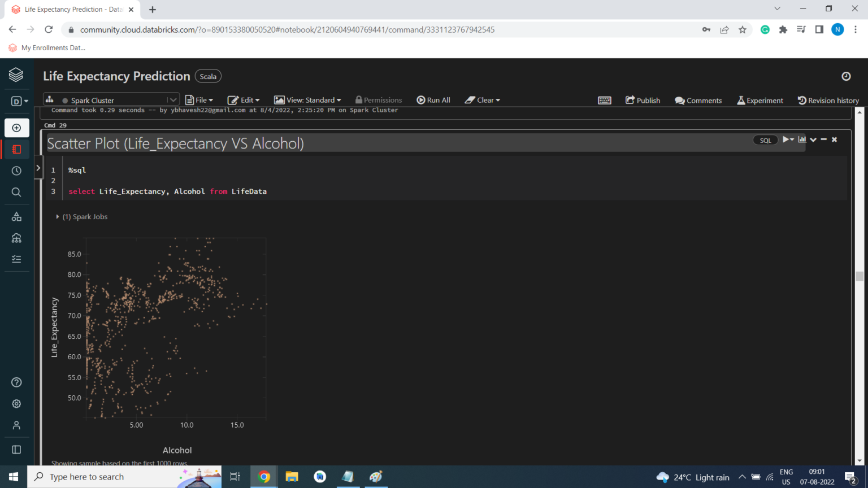The height and width of the screenshot is (488, 868).
Task: Open Workflows using the checklist icon
Action: pyautogui.click(x=16, y=259)
